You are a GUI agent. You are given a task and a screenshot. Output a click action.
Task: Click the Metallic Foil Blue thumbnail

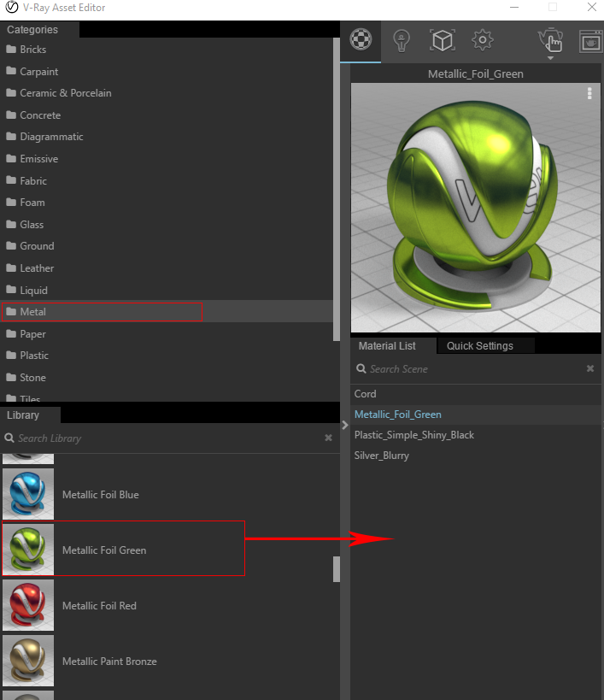tap(28, 494)
